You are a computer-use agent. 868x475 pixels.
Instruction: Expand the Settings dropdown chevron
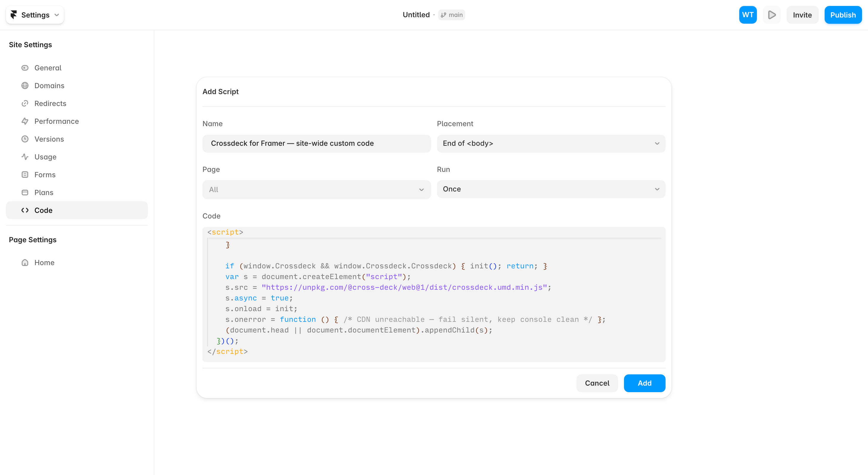pyautogui.click(x=57, y=15)
